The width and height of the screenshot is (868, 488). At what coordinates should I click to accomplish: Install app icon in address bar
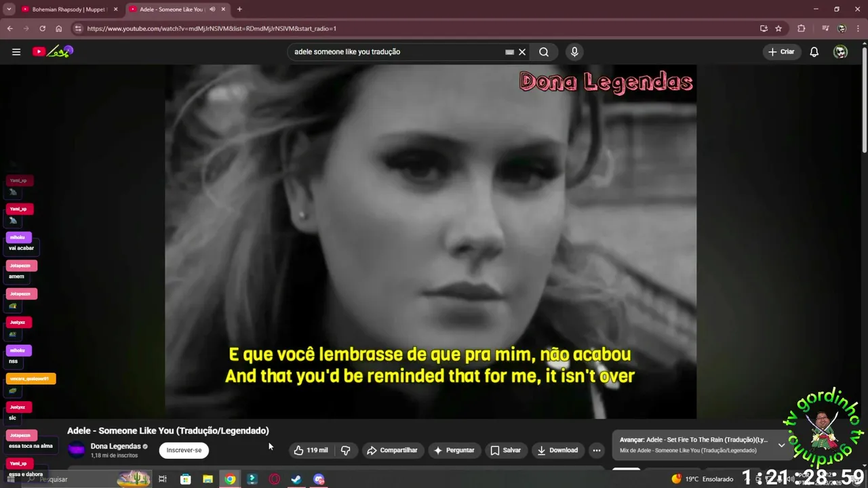click(x=764, y=28)
